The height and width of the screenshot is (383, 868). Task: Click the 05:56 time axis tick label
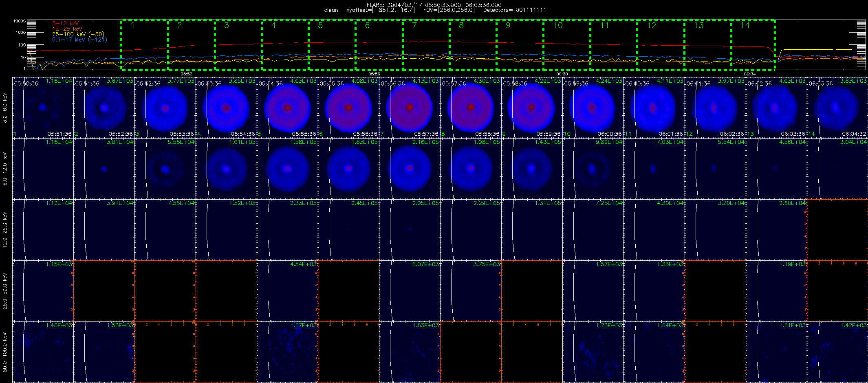[x=374, y=74]
